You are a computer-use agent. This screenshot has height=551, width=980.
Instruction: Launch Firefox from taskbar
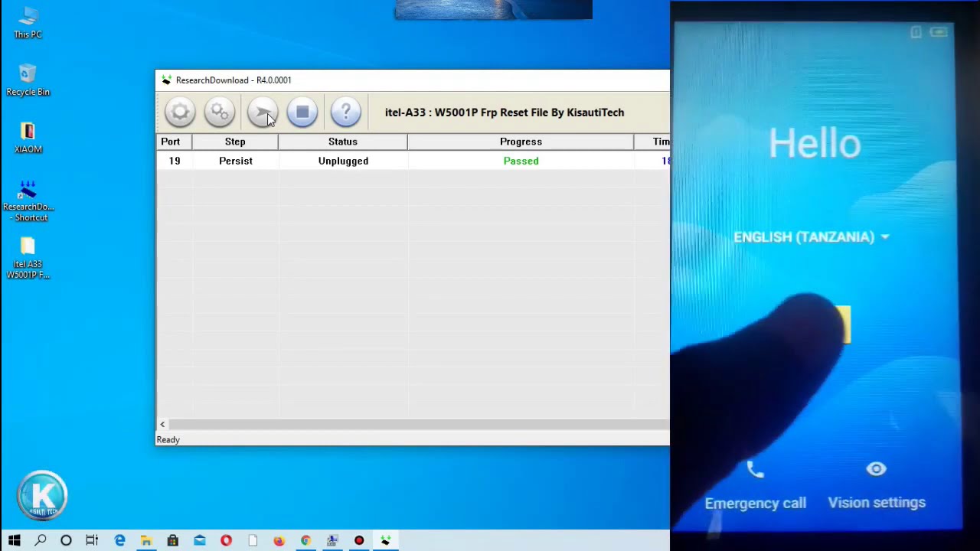(x=279, y=540)
